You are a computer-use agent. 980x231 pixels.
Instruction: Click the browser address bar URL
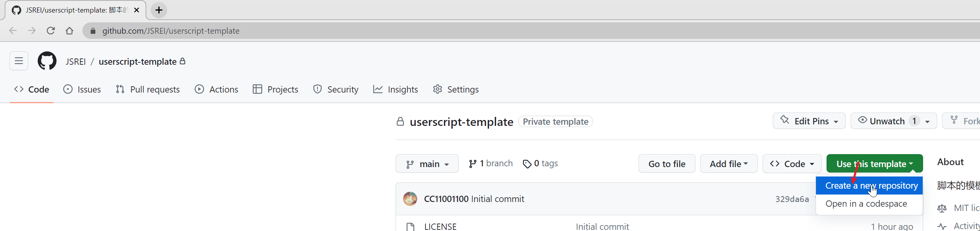coord(171,31)
